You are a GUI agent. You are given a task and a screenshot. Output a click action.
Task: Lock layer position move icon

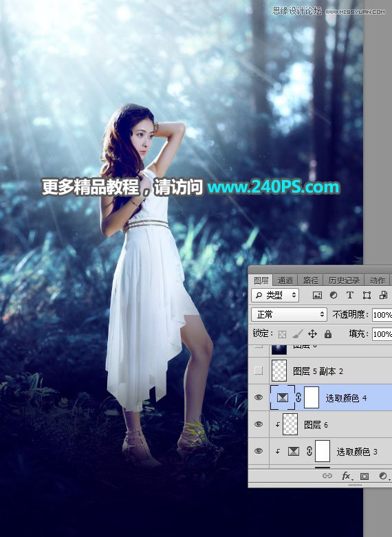pyautogui.click(x=312, y=334)
